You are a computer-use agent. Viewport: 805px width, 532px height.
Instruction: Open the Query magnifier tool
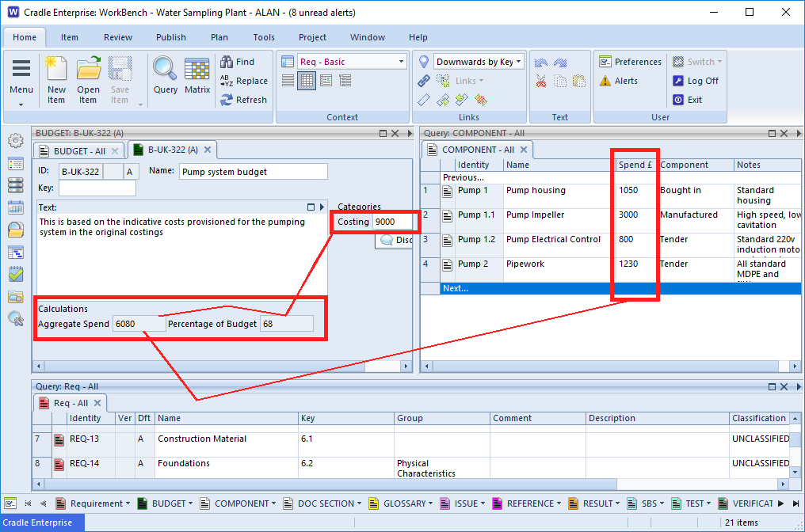(165, 70)
